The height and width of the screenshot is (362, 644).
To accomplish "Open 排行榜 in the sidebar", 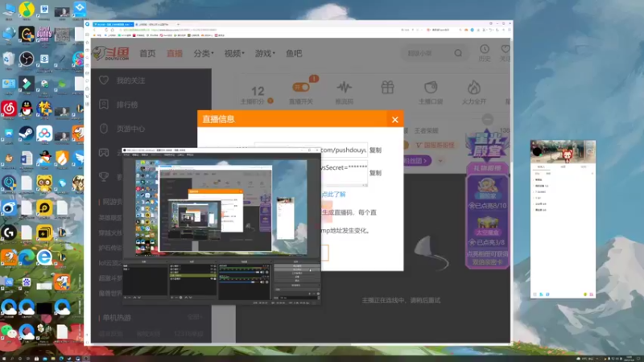I will point(127,105).
